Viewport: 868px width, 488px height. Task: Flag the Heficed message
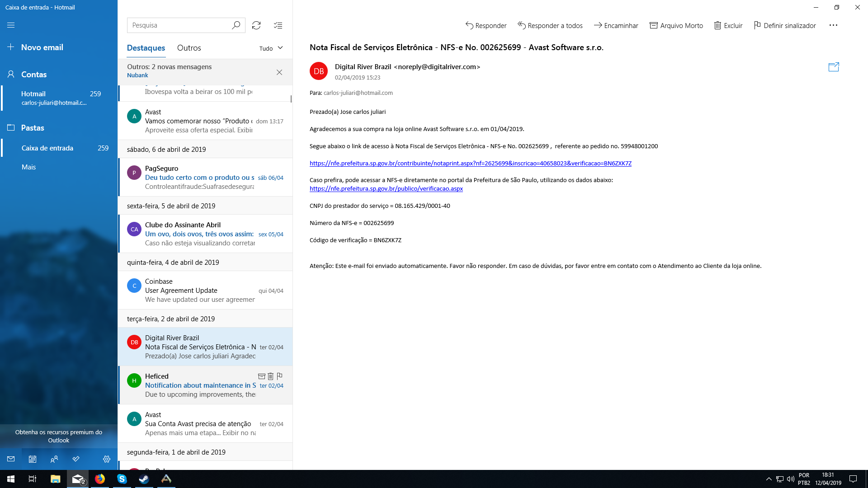[x=279, y=376]
